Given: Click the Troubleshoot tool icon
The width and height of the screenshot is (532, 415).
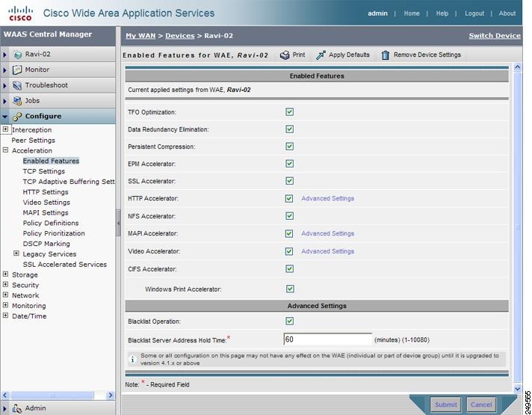Looking at the screenshot, I should [17, 85].
